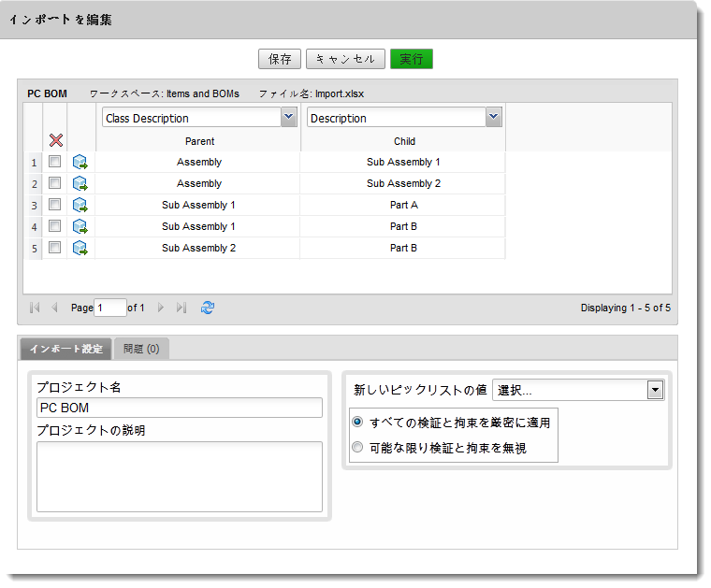The width and height of the screenshot is (711, 588).
Task: Click the item icon in row 3
Action: 80,205
